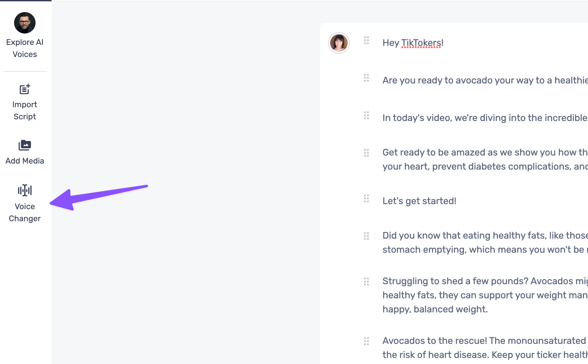Click the "Explore AI Voices" label
The width and height of the screenshot is (588, 364).
tap(25, 48)
